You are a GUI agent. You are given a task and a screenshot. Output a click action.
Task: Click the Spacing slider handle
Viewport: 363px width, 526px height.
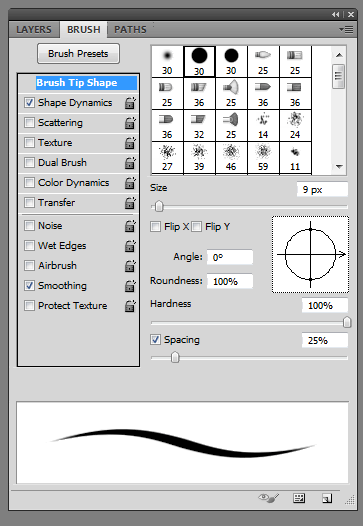point(175,357)
